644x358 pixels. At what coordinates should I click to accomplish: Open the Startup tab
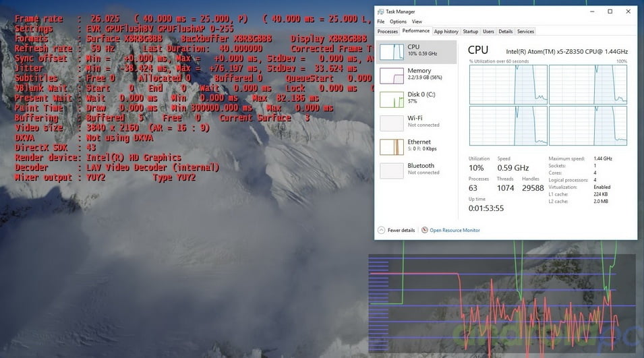[x=470, y=31]
